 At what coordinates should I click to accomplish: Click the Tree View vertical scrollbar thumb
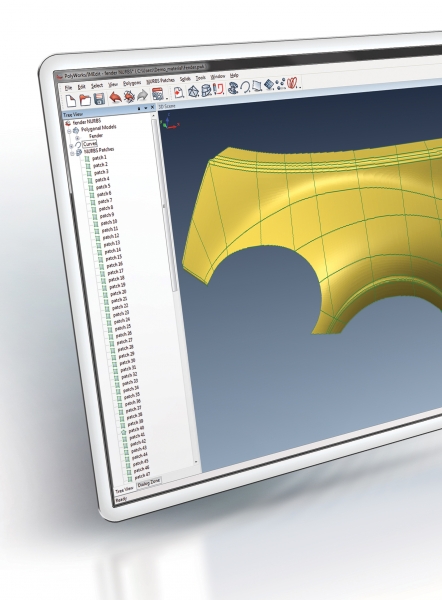pyautogui.click(x=165, y=205)
